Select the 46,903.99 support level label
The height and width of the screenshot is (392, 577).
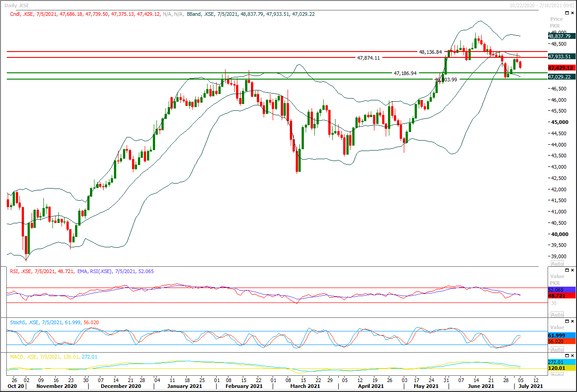[x=446, y=79]
